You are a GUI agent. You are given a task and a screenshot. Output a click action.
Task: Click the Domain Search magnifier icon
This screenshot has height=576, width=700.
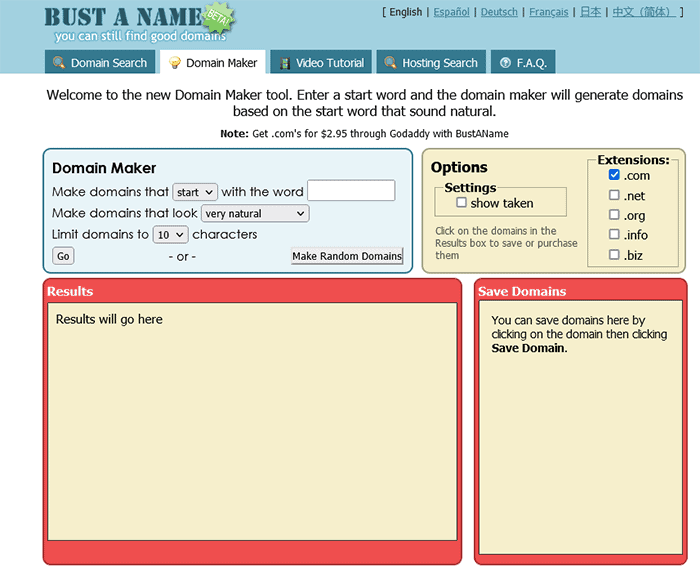[59, 62]
